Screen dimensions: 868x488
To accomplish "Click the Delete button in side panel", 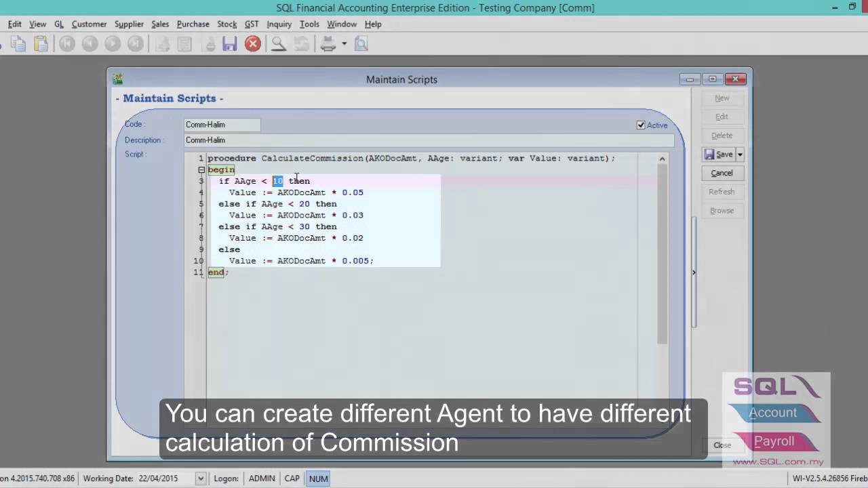I will [722, 136].
